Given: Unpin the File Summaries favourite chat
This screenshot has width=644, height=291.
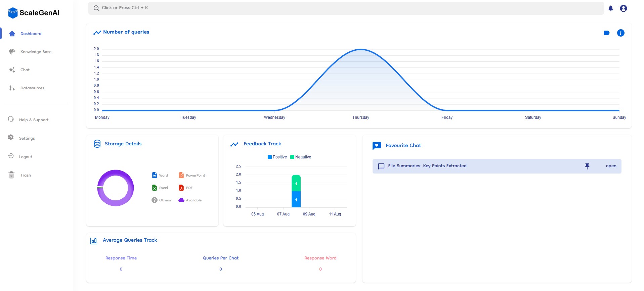Looking at the screenshot, I should point(587,166).
